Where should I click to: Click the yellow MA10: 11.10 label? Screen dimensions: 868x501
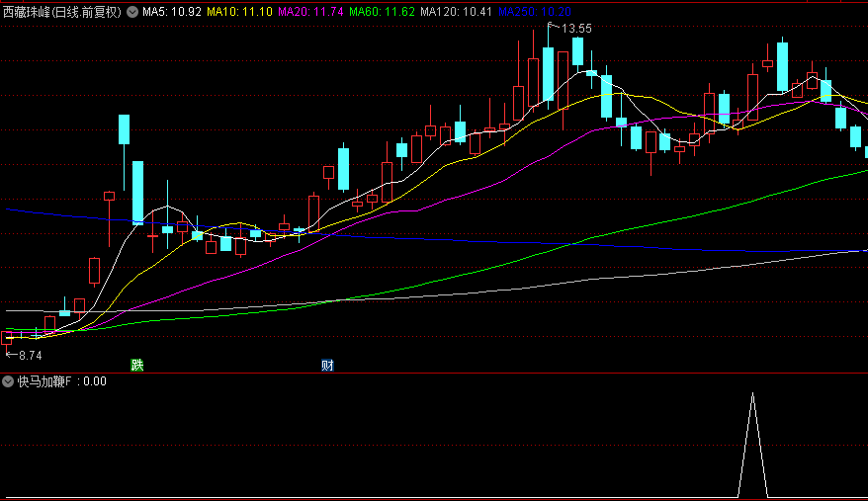pyautogui.click(x=239, y=12)
